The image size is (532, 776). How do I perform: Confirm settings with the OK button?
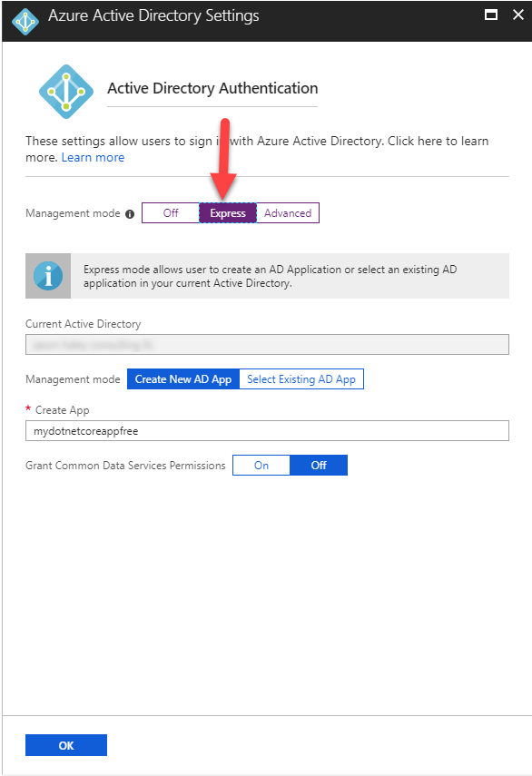[x=66, y=745]
